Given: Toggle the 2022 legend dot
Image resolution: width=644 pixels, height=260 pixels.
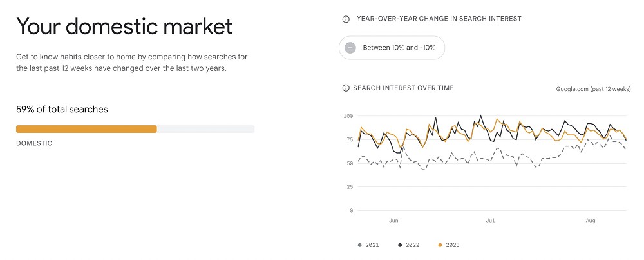Looking at the screenshot, I should (400, 245).
